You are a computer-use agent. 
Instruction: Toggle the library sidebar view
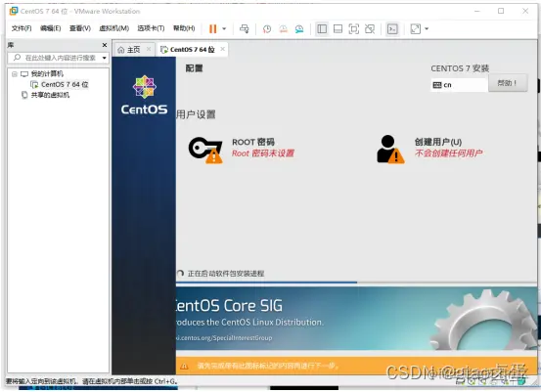(322, 29)
